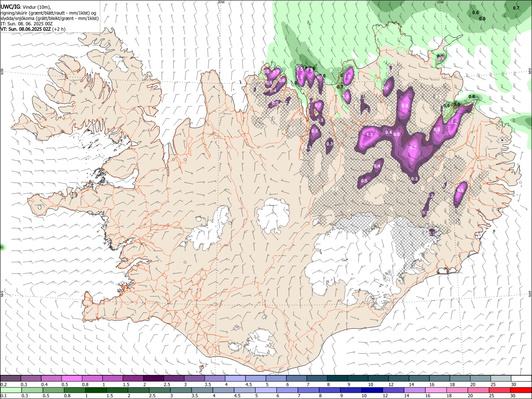The image size is (532, 399).
Task: Pick the bottom legend light pink swatch between 16 and 18
Action: click(x=435, y=390)
